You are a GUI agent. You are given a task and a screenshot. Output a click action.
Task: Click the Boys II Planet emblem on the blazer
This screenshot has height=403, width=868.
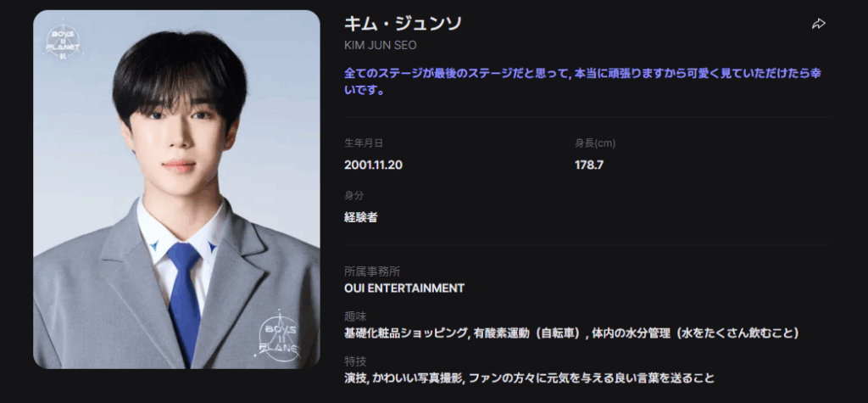coord(280,338)
